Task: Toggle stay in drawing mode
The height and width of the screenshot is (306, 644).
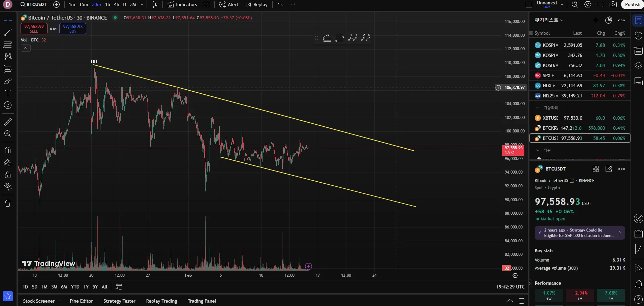Action: click(8, 163)
